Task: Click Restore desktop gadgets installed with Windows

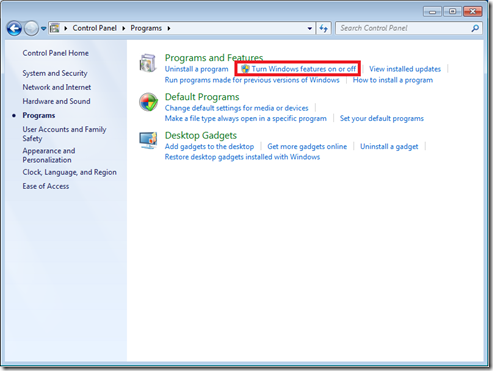Action: pyautogui.click(x=242, y=157)
